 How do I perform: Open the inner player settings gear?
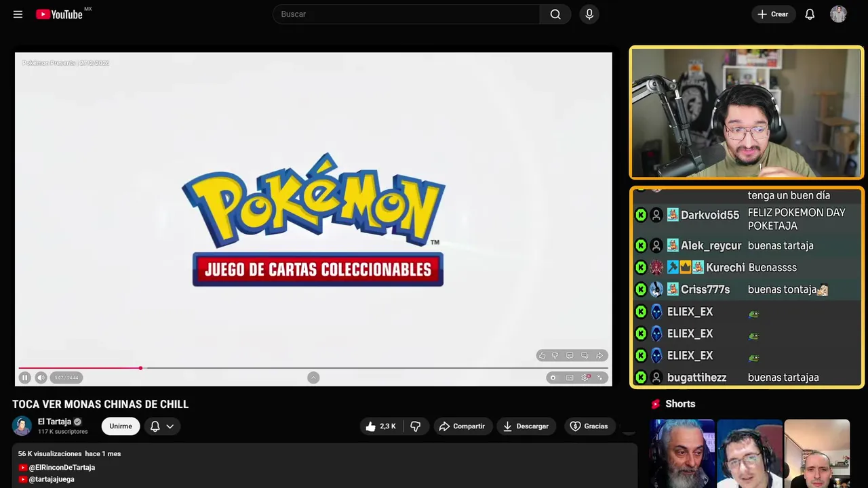[585, 378]
